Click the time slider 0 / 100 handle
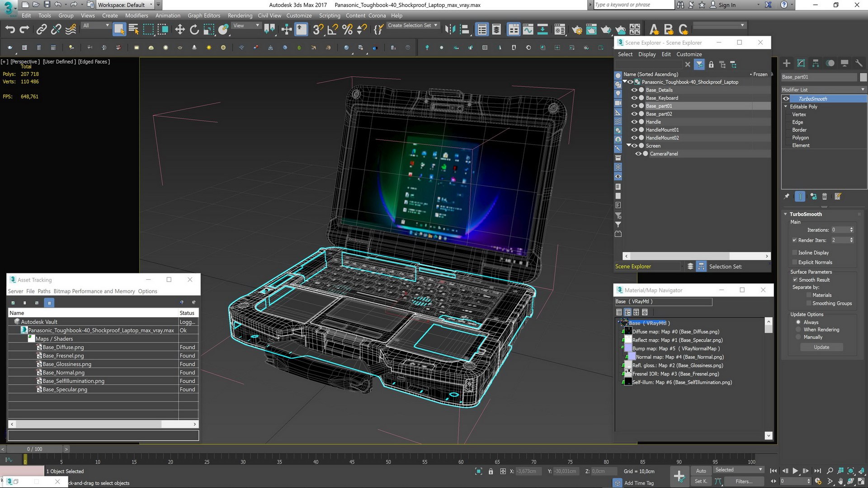Image resolution: width=868 pixels, height=488 pixels. coord(34,449)
